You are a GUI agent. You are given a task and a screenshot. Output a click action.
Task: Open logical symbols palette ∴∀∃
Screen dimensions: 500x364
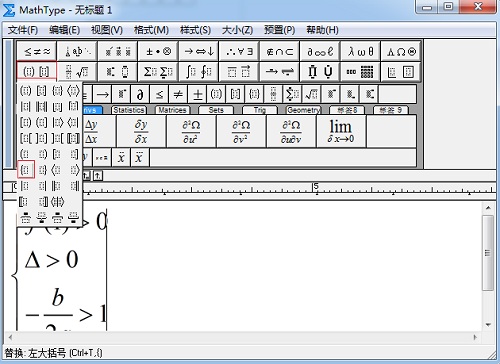(239, 51)
